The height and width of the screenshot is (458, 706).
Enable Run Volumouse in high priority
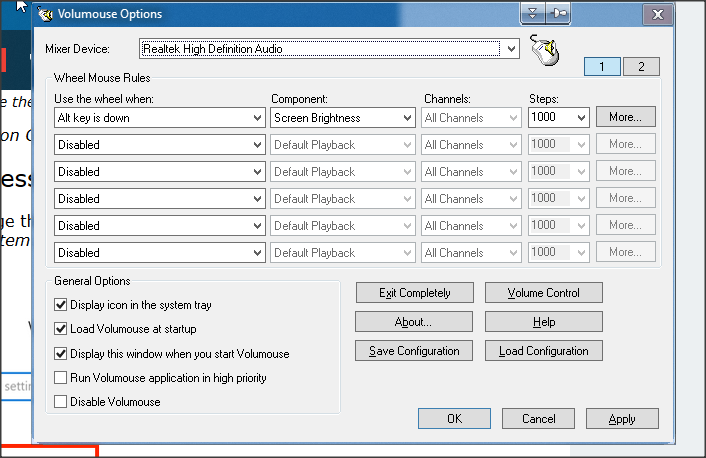[x=60, y=377]
